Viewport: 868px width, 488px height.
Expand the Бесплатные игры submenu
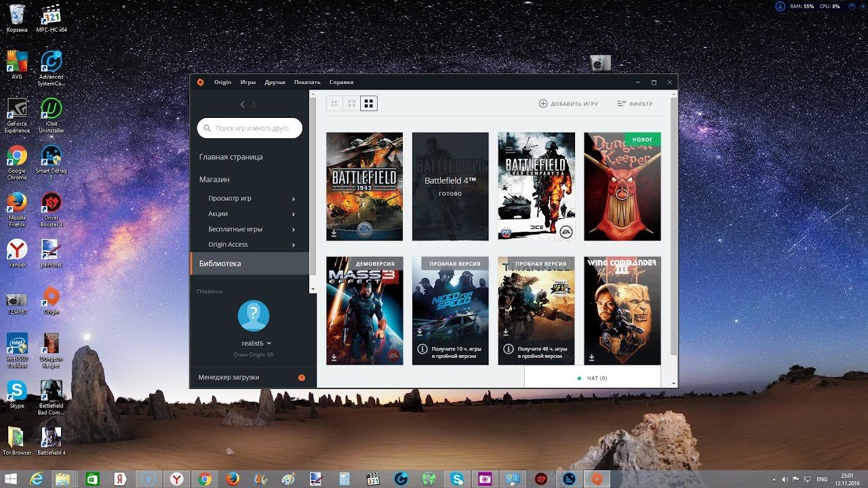click(x=294, y=229)
